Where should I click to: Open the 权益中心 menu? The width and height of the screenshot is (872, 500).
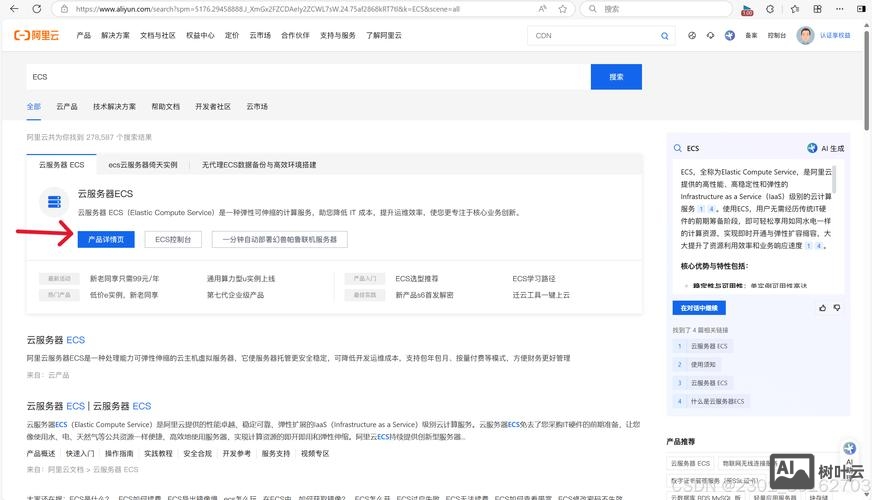(x=200, y=35)
